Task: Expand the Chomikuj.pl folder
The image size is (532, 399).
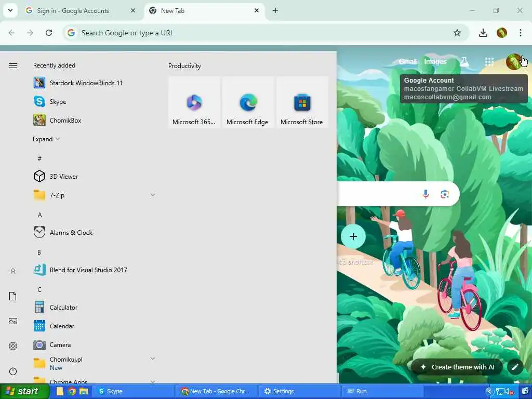Action: click(153, 358)
